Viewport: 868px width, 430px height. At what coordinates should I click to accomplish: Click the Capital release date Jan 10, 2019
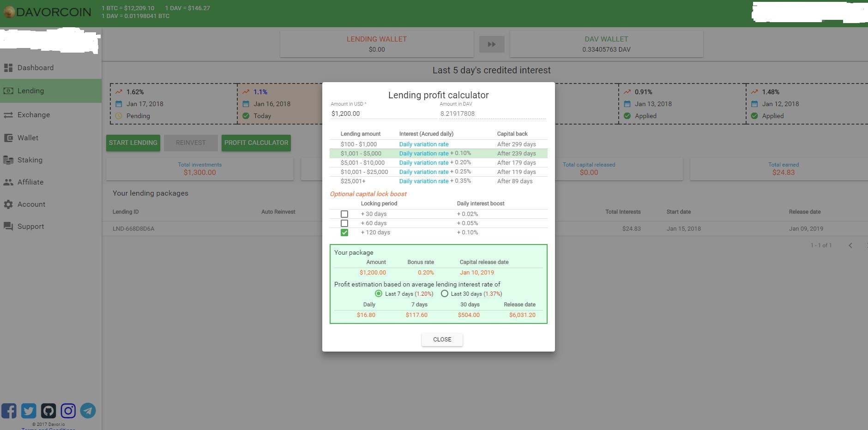pyautogui.click(x=477, y=273)
